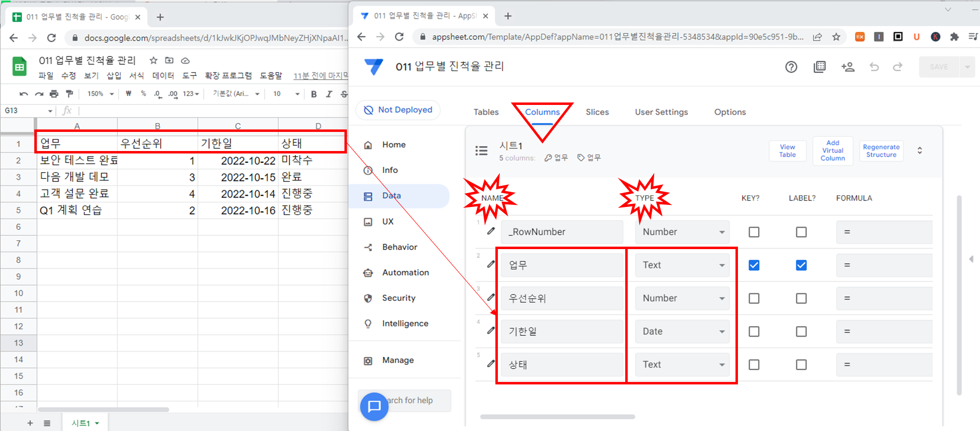Click the edit pencil for _RowNumber column
The height and width of the screenshot is (431, 980).
pos(491,231)
